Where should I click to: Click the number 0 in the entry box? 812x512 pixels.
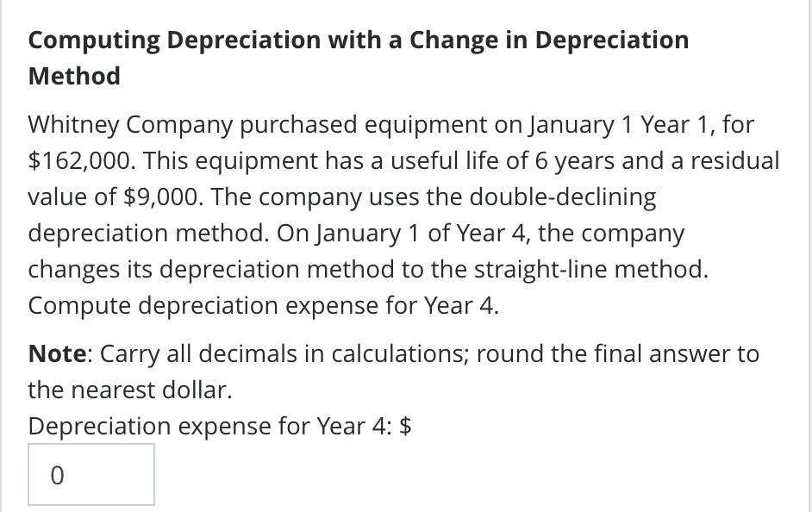click(x=56, y=475)
